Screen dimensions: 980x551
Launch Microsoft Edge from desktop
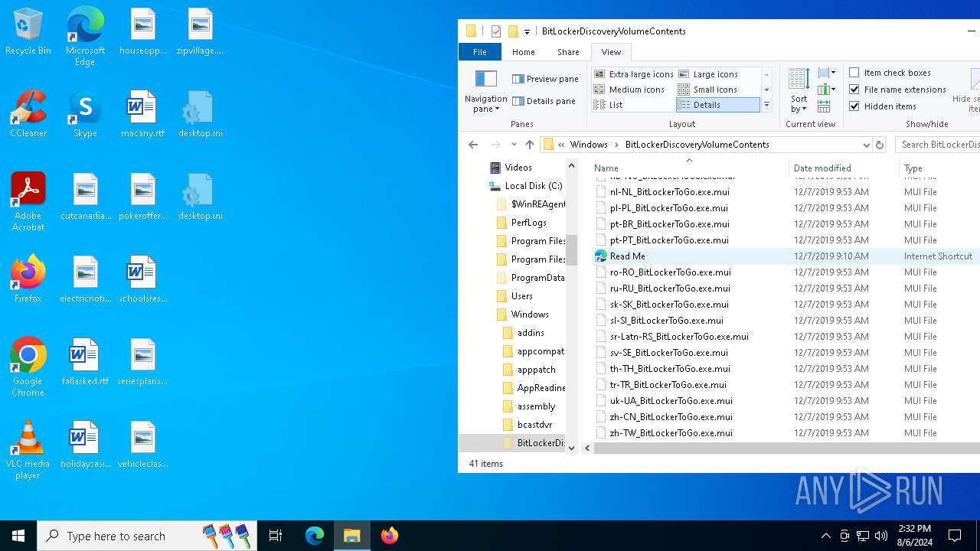85,37
